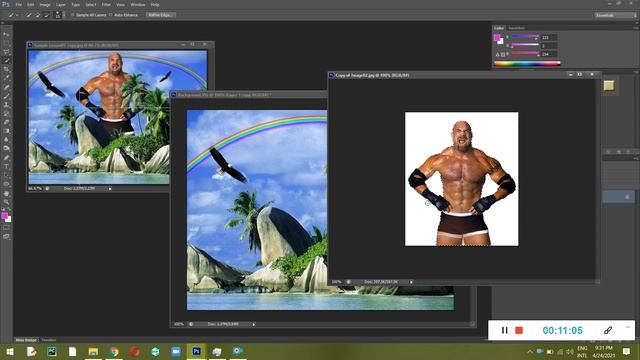
Task: Select the Dodge tool
Action: [6, 149]
